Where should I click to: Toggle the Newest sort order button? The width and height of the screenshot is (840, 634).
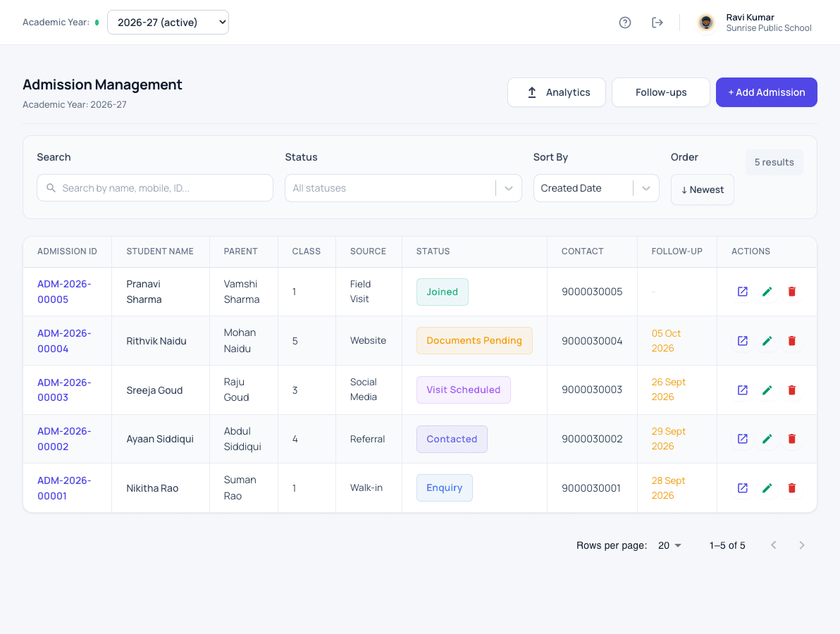coord(703,189)
